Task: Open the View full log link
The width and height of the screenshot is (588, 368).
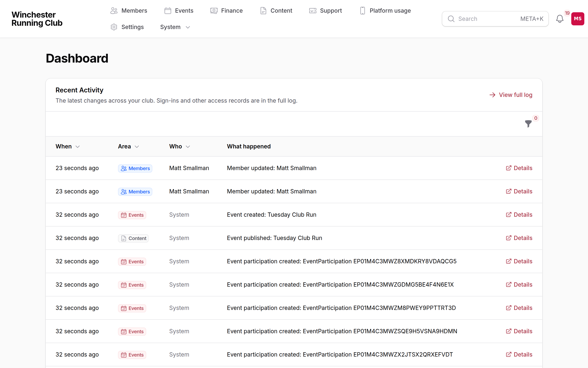Action: pos(511,95)
